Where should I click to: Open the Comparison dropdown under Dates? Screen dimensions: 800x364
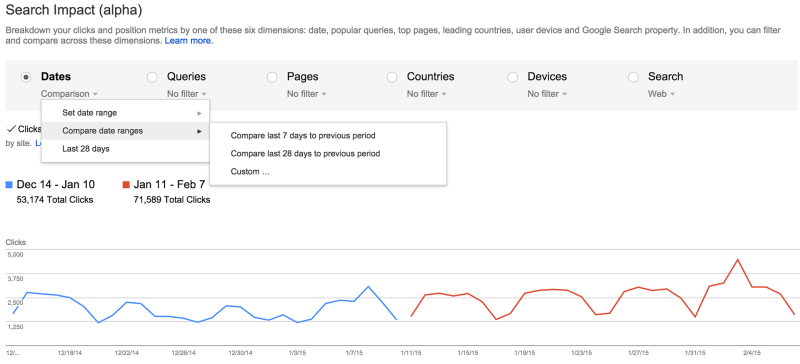click(70, 94)
